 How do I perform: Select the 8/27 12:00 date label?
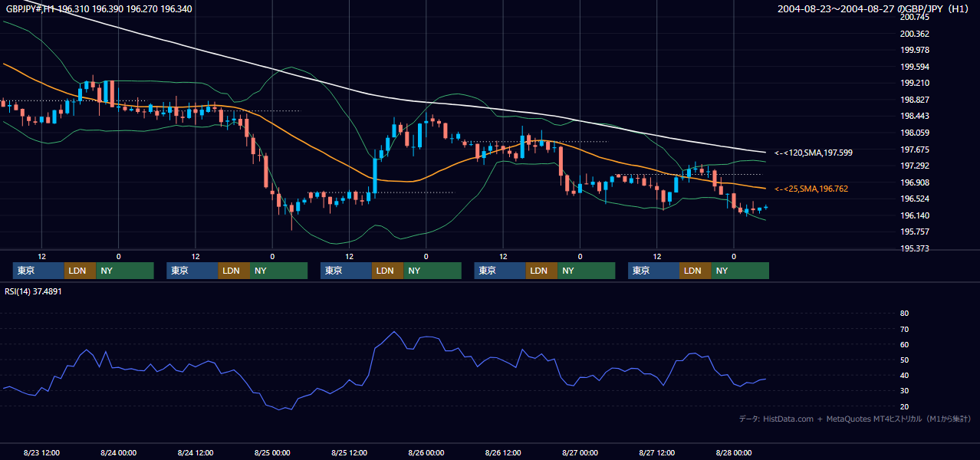pyautogui.click(x=656, y=452)
